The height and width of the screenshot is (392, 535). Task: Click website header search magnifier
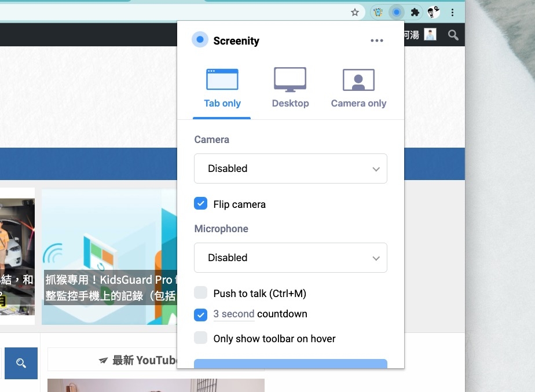point(453,35)
